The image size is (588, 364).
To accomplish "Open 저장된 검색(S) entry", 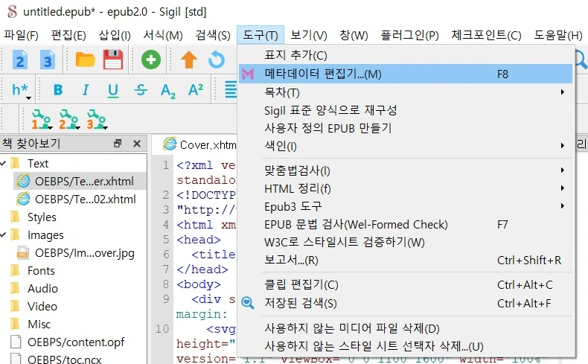I will 406,303.
